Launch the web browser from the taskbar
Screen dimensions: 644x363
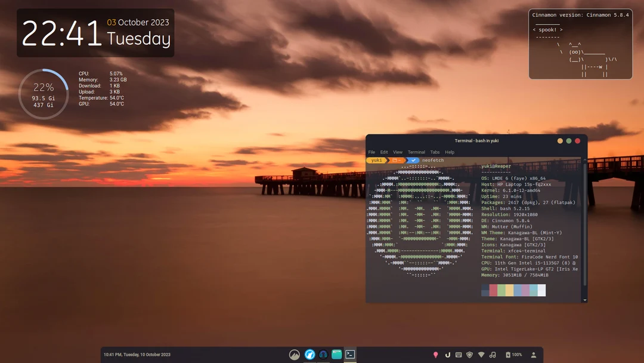tap(310, 354)
